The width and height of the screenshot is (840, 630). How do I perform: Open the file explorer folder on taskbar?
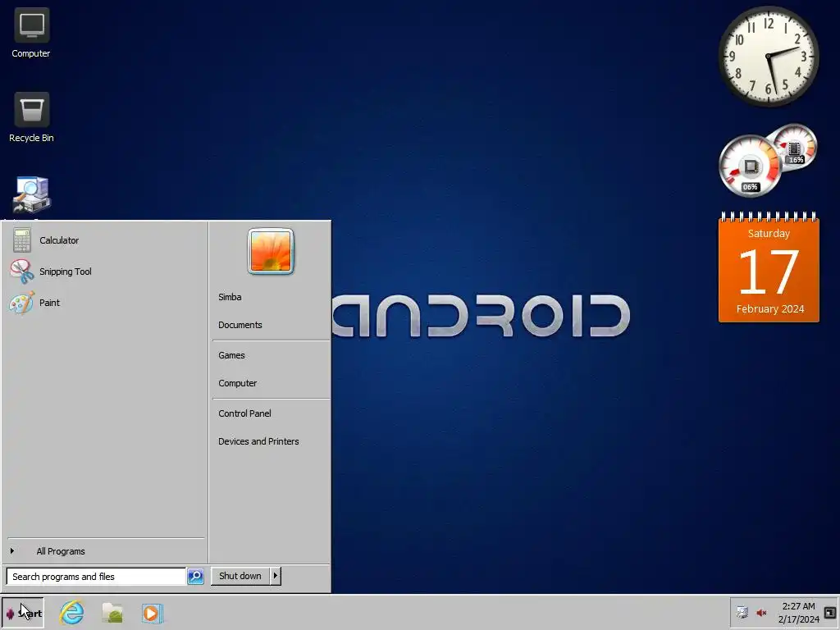click(x=112, y=613)
